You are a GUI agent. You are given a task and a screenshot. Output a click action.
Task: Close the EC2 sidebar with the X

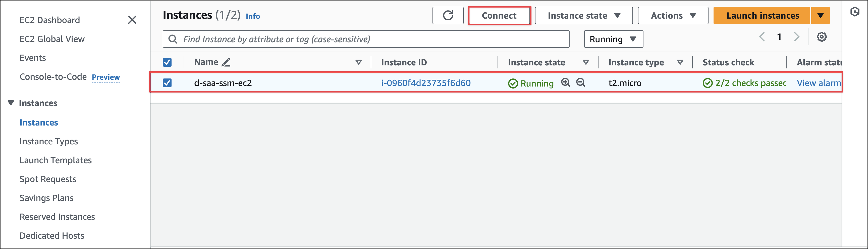pyautogui.click(x=132, y=20)
